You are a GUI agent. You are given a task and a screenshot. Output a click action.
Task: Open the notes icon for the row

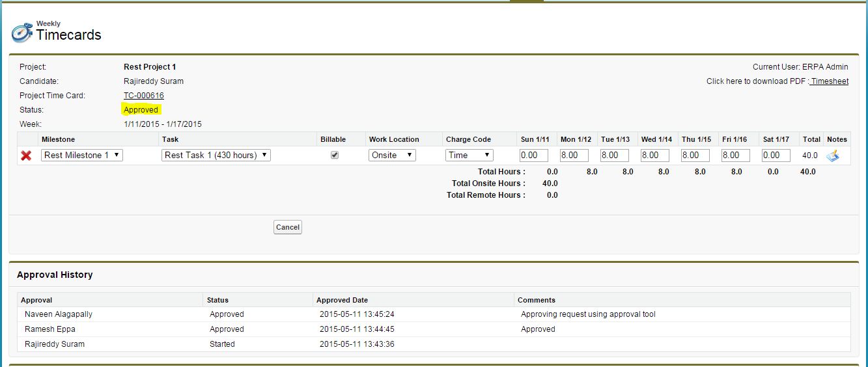[833, 156]
